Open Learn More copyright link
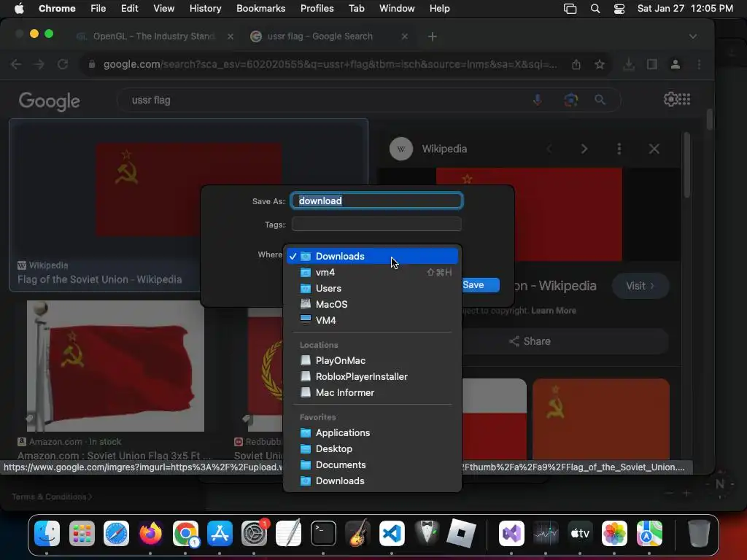 tap(554, 311)
